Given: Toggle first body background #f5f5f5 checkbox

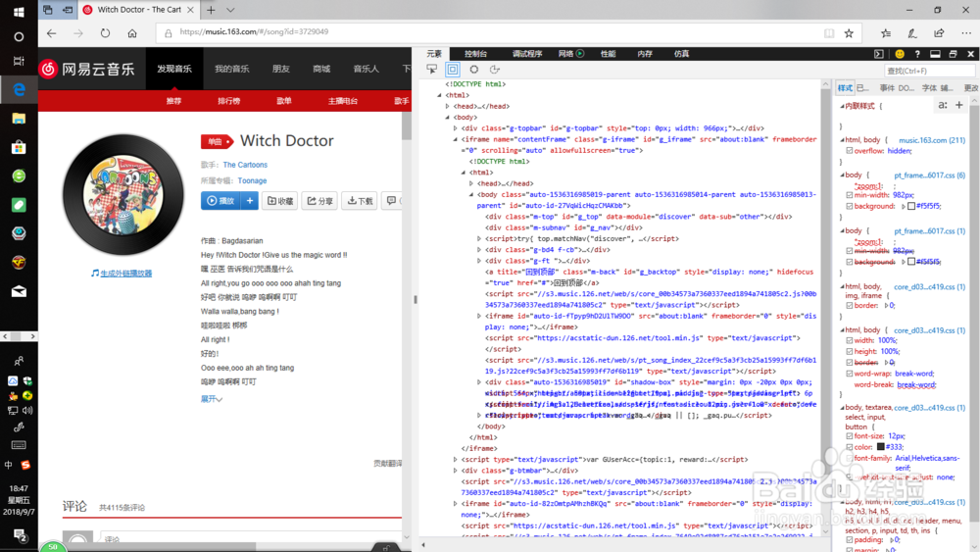Looking at the screenshot, I should coord(850,206).
